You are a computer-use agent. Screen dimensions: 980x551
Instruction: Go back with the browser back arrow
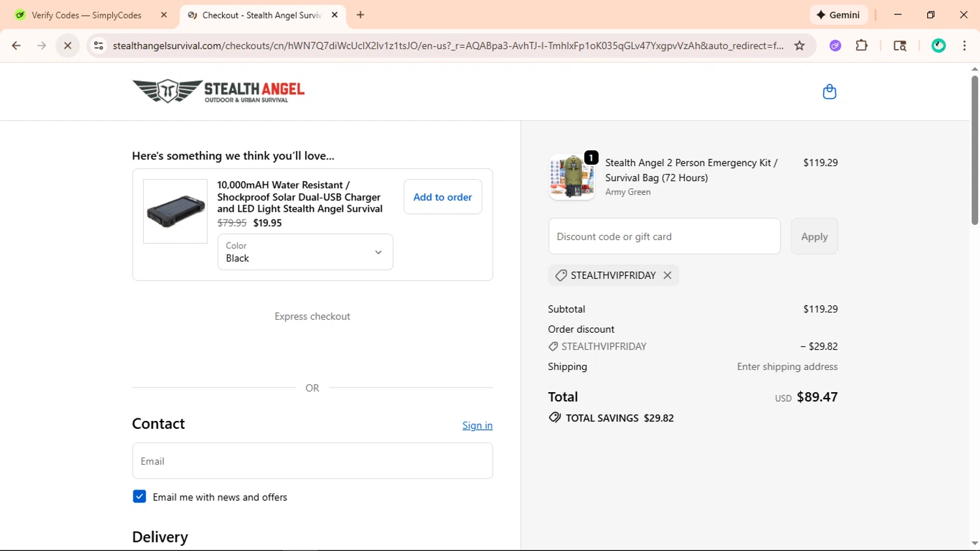point(16,46)
